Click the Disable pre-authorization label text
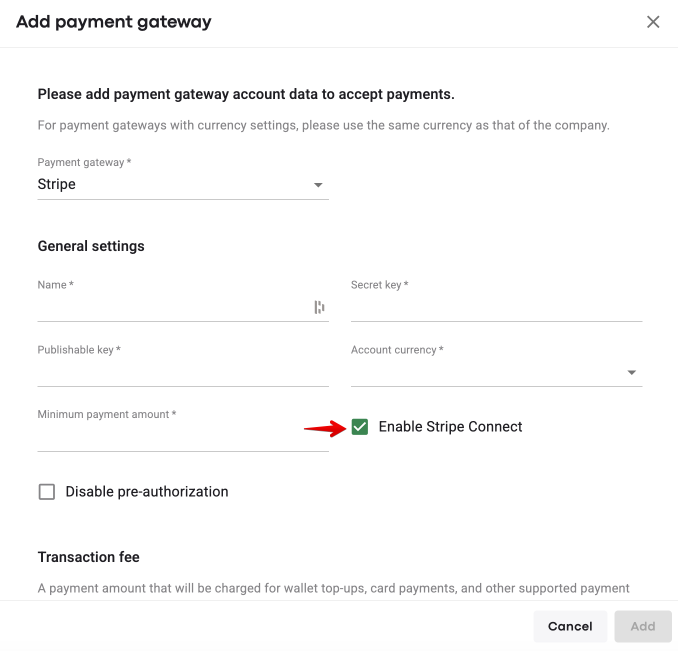 click(x=147, y=492)
